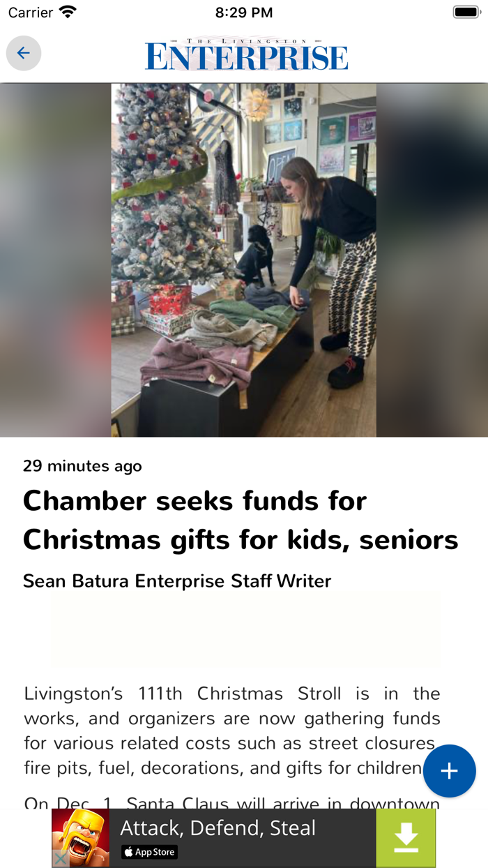Tap the partially visible 'On Dec. 1' paragraph
The width and height of the screenshot is (488, 868).
[x=232, y=802]
